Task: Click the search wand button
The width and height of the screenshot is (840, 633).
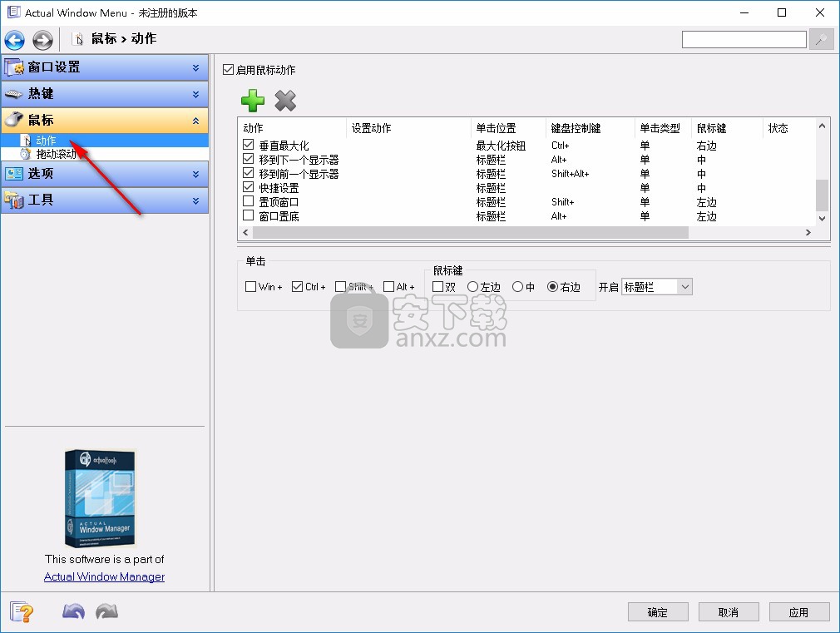Action: (x=821, y=40)
